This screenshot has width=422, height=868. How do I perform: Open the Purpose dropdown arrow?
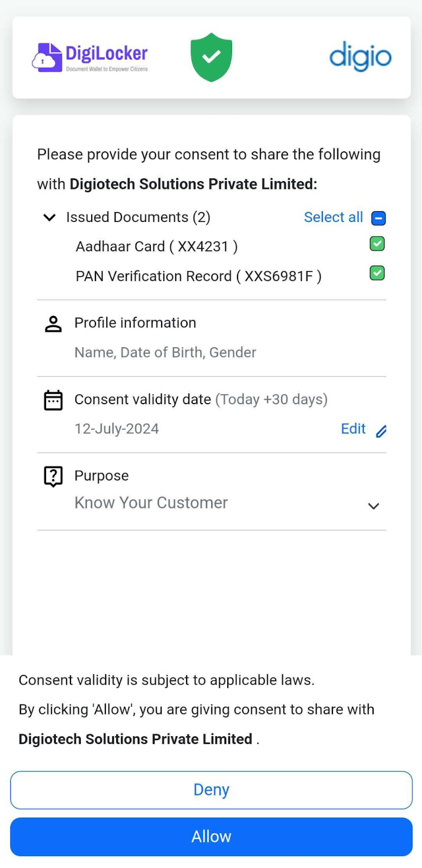click(373, 506)
